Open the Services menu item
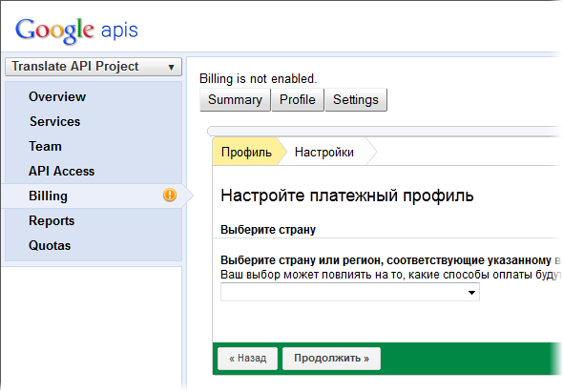 tap(55, 121)
